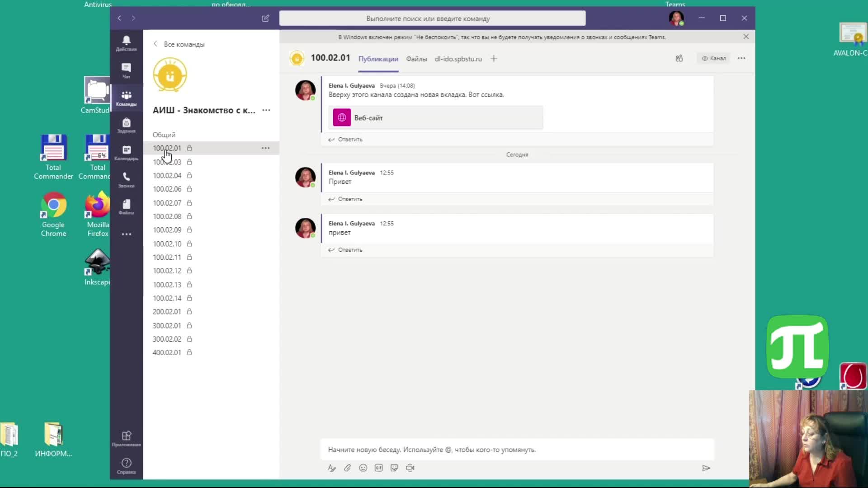
Task: Show more apps via sidebar ellipsis
Action: (x=127, y=234)
